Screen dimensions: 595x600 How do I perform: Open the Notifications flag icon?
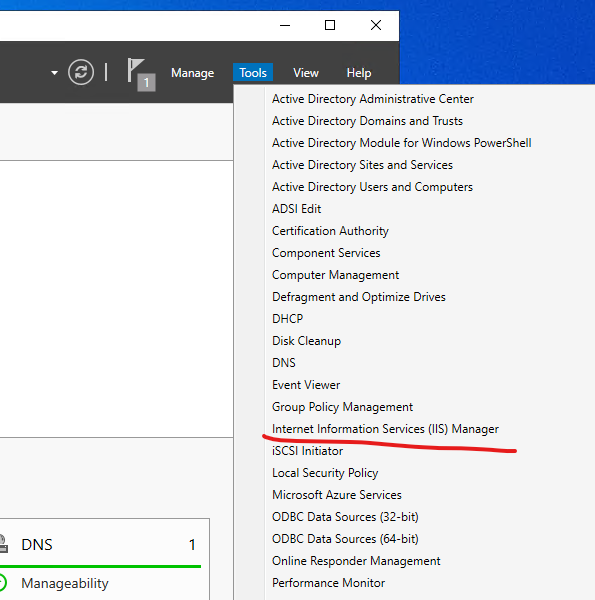coord(141,74)
